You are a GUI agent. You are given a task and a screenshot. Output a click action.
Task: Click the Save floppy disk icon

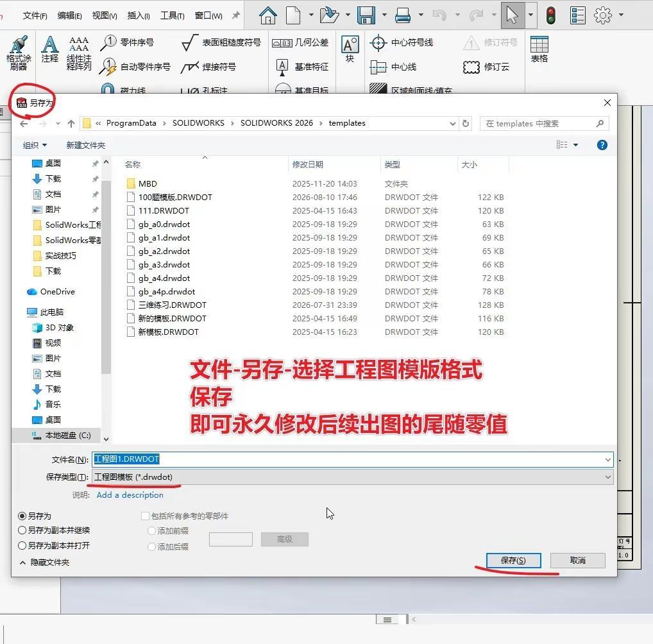point(366,15)
